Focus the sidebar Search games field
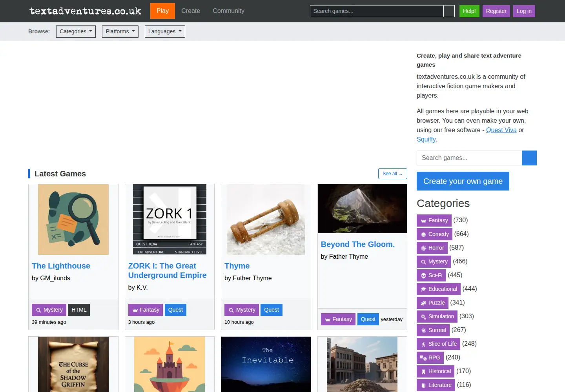 coord(469,158)
